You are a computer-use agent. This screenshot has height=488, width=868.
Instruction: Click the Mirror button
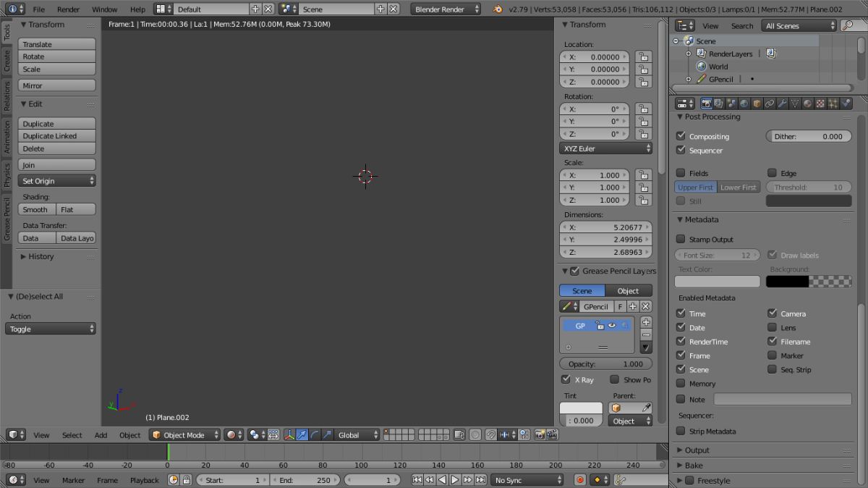coord(57,85)
